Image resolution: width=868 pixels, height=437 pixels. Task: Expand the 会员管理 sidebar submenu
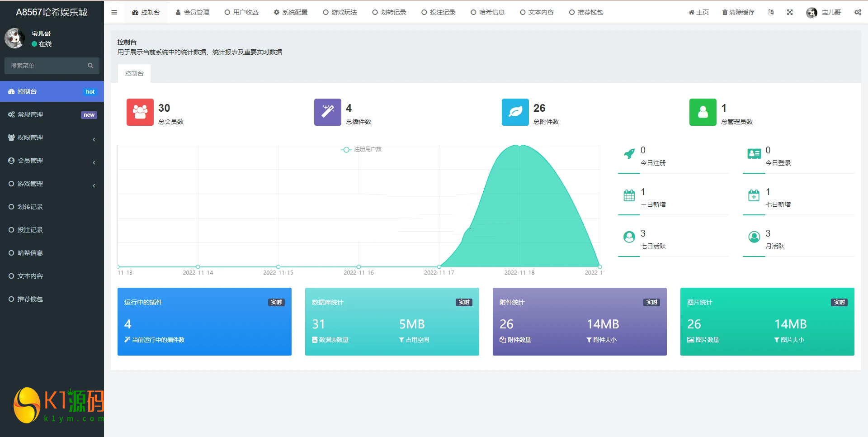(x=52, y=161)
